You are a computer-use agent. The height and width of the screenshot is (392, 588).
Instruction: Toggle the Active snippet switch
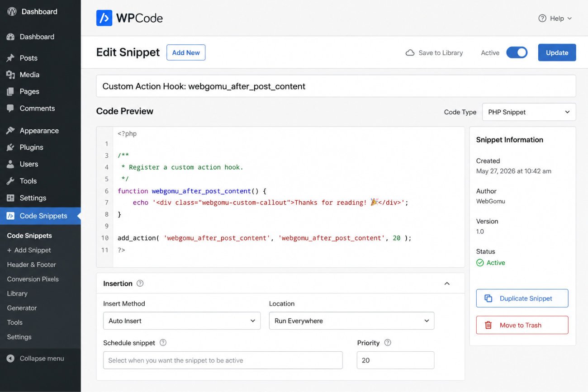pos(517,52)
